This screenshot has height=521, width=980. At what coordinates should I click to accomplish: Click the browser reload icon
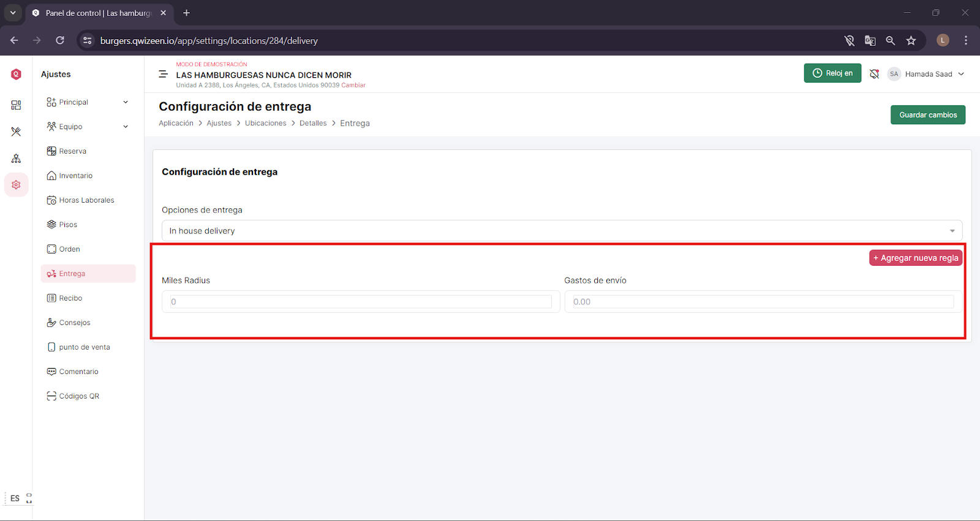(x=60, y=40)
